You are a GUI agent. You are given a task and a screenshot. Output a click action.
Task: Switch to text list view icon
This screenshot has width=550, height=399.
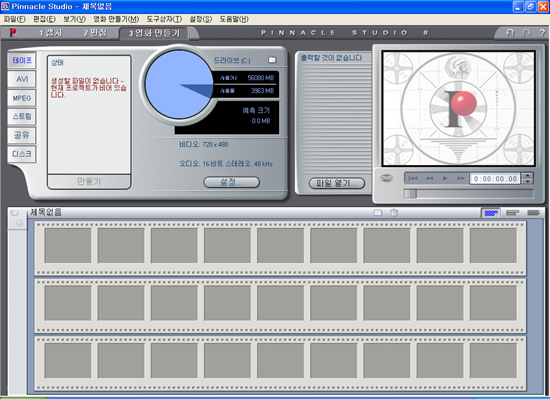[x=534, y=213]
